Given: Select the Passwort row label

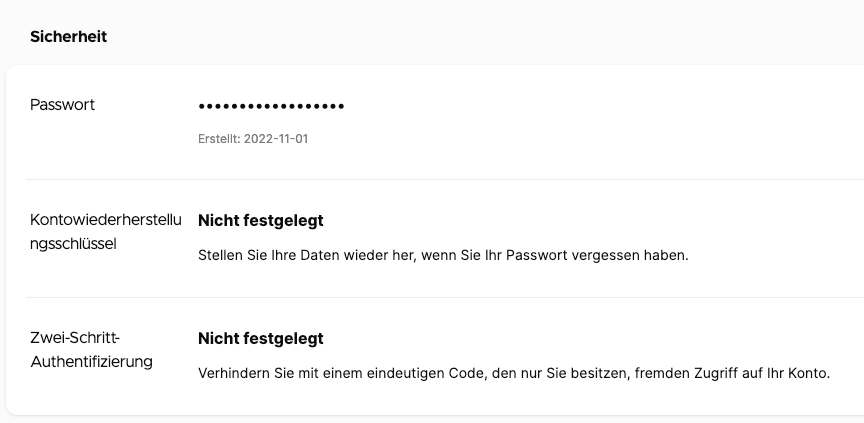Looking at the screenshot, I should click(x=62, y=105).
